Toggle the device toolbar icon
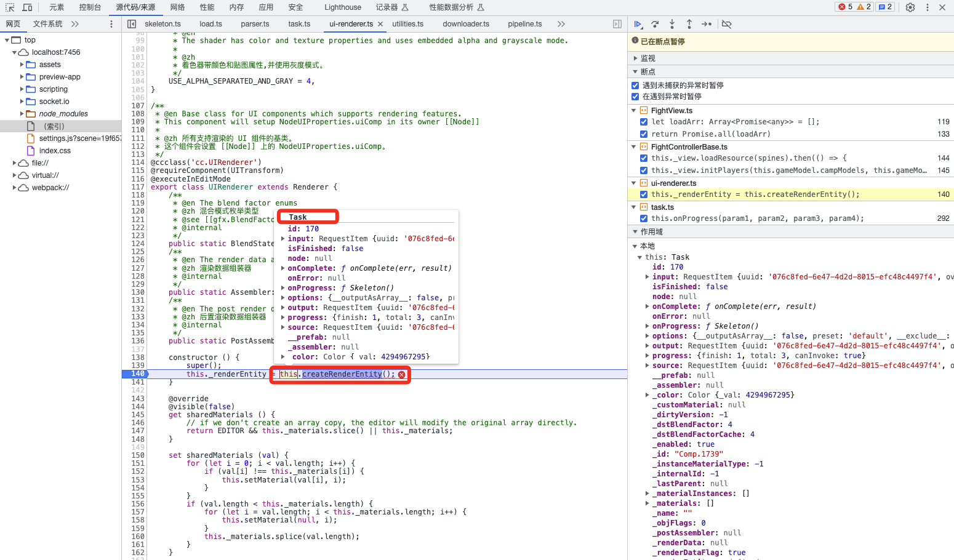Viewport: 954px width, 560px height. [x=27, y=7]
